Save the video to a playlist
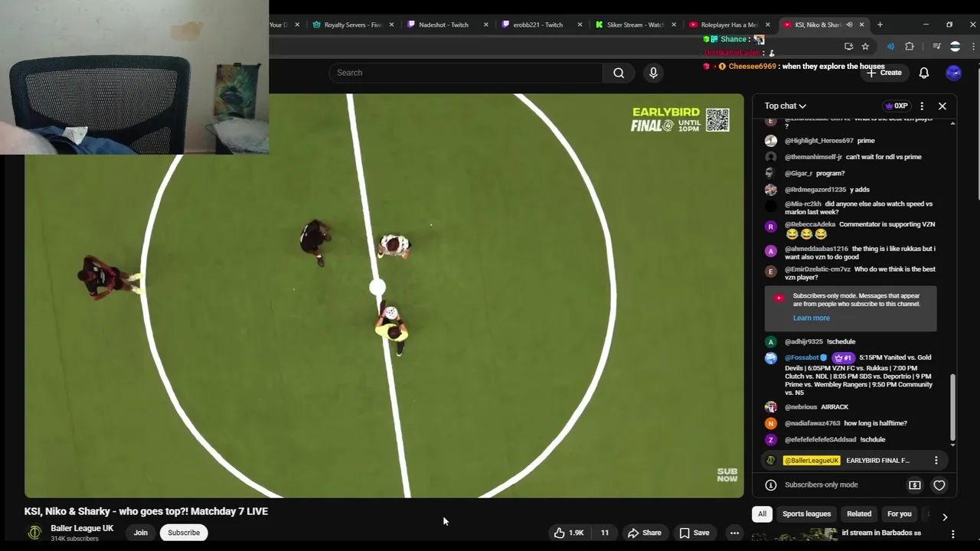The width and height of the screenshot is (980, 551). coord(694,533)
